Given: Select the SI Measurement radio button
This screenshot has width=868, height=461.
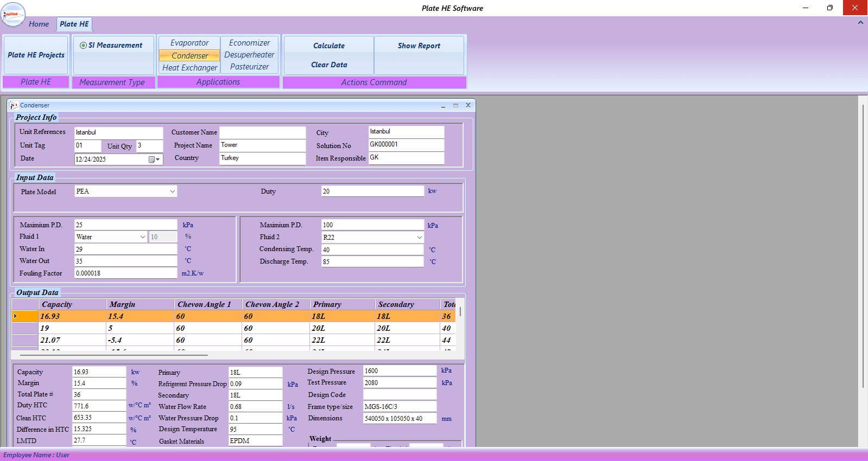Looking at the screenshot, I should 83,46.
